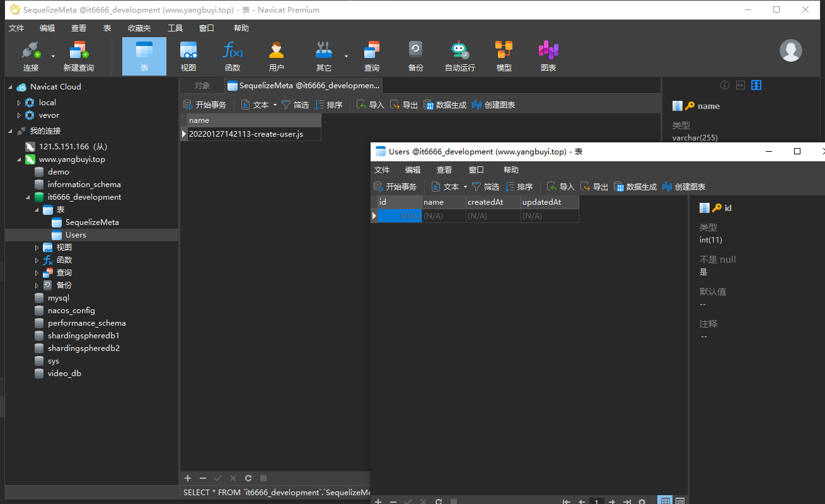Open the 文件 menu in main window
The image size is (825, 504).
(x=16, y=28)
